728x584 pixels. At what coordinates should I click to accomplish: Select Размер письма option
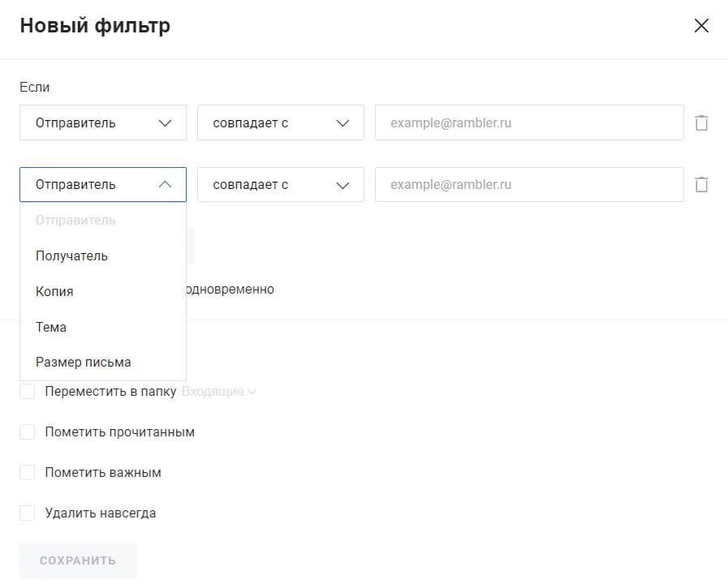(83, 363)
